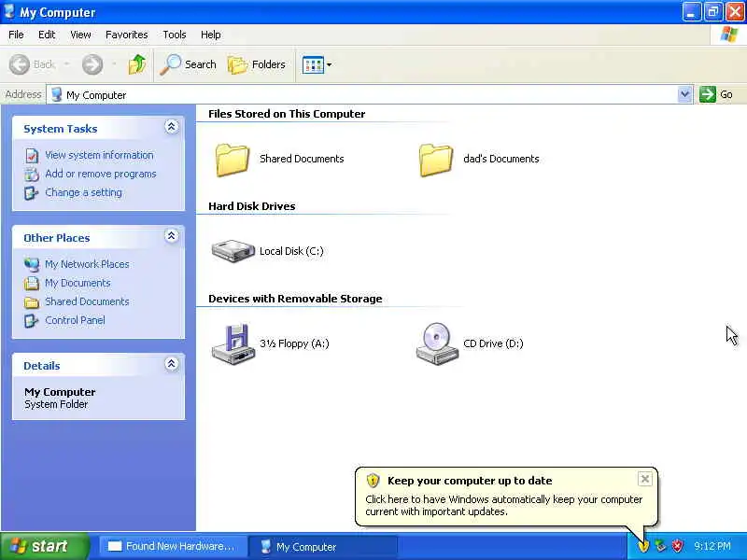Click the Up folder toolbar icon
The height and width of the screenshot is (560, 747).
[x=137, y=64]
